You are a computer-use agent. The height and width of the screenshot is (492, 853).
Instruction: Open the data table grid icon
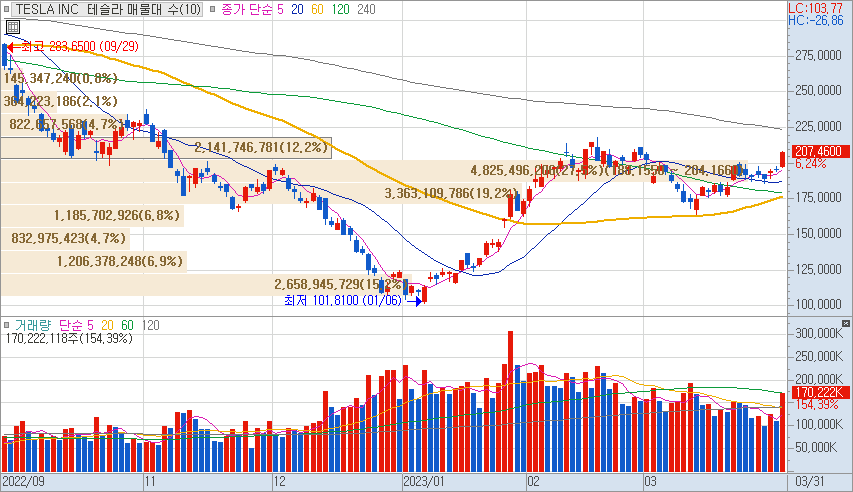[x=13, y=27]
